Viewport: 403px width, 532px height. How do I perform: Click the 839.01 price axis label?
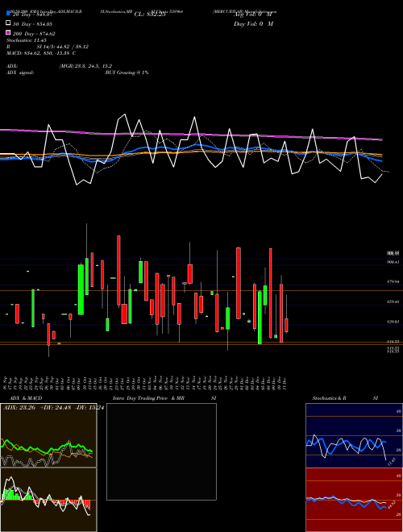click(x=393, y=322)
